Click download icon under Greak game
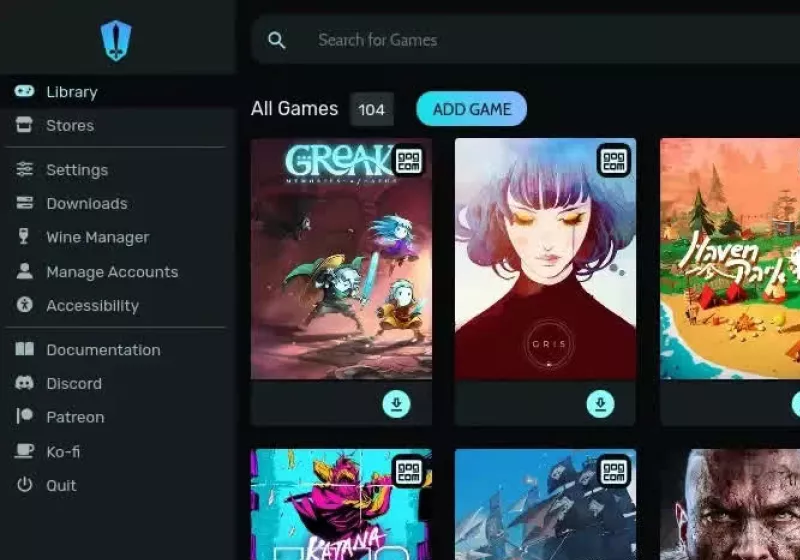 396,404
